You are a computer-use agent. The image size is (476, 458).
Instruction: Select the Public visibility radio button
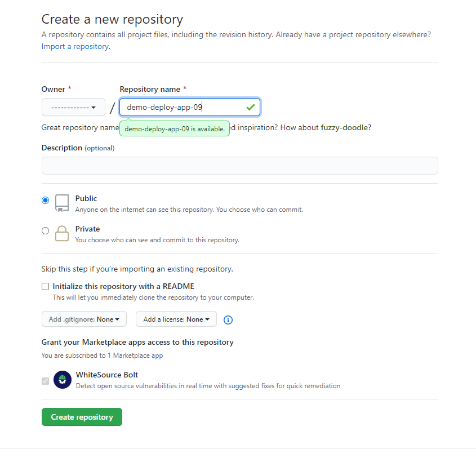coord(45,201)
